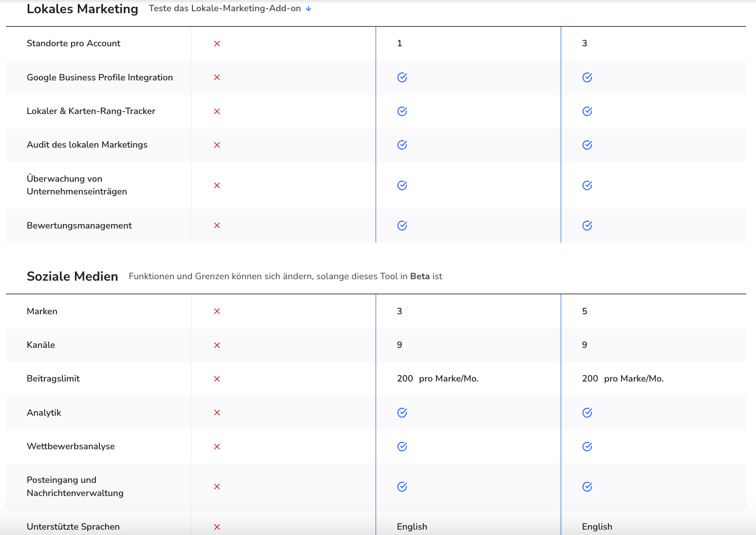The image size is (756, 535).
Task: Click the 'Unterstützte Sprachen' row label
Action: [73, 527]
